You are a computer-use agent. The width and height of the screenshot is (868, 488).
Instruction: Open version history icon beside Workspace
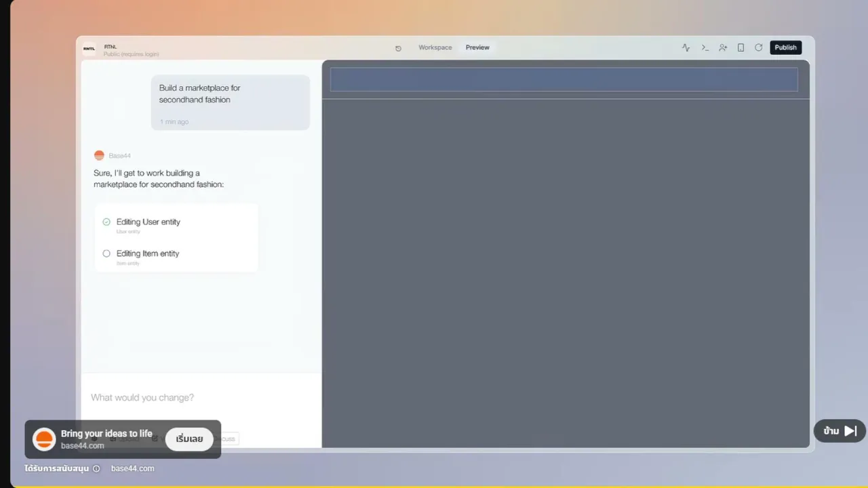pyautogui.click(x=398, y=48)
